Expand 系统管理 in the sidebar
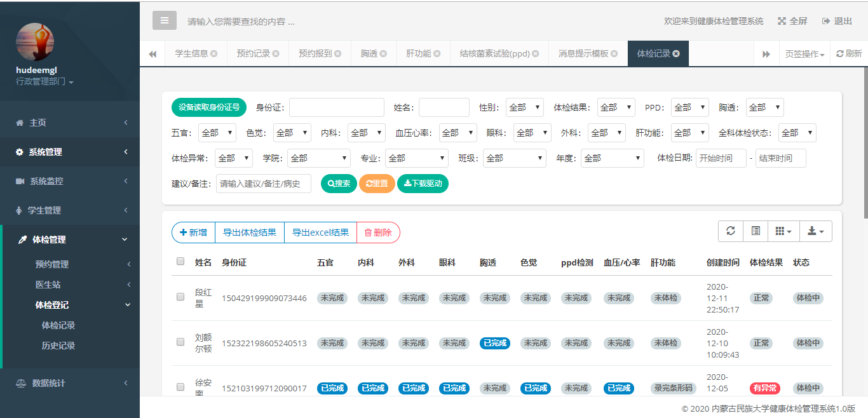868x418 pixels. pyautogui.click(x=70, y=152)
